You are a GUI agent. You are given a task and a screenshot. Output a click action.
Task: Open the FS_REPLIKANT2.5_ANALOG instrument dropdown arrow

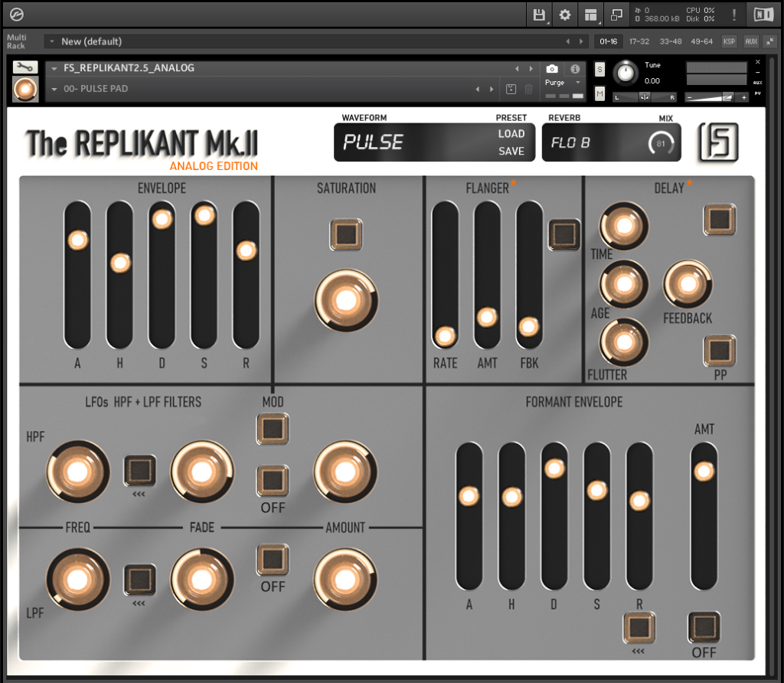54,68
